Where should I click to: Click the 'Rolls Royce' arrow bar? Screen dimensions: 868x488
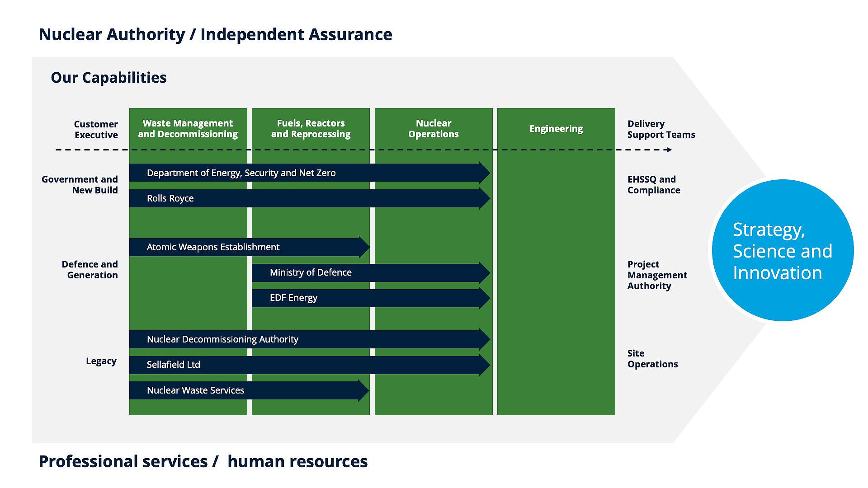[310, 198]
